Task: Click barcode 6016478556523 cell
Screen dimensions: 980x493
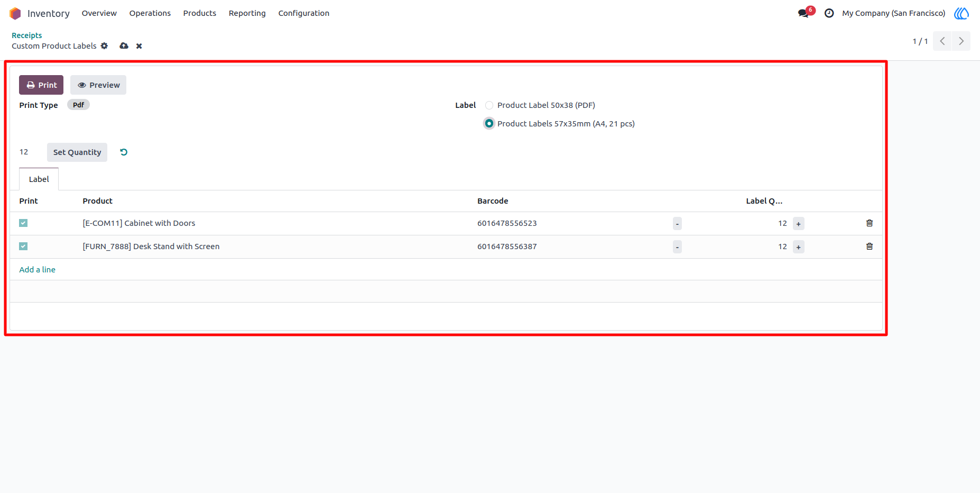Action: (507, 223)
